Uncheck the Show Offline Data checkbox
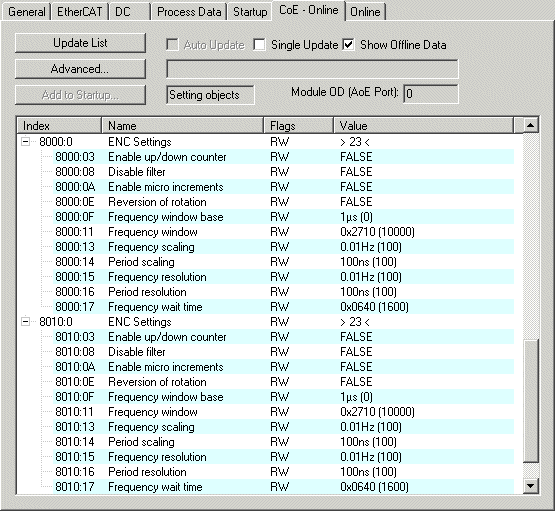Viewport: 555px width, 511px height. click(x=349, y=45)
